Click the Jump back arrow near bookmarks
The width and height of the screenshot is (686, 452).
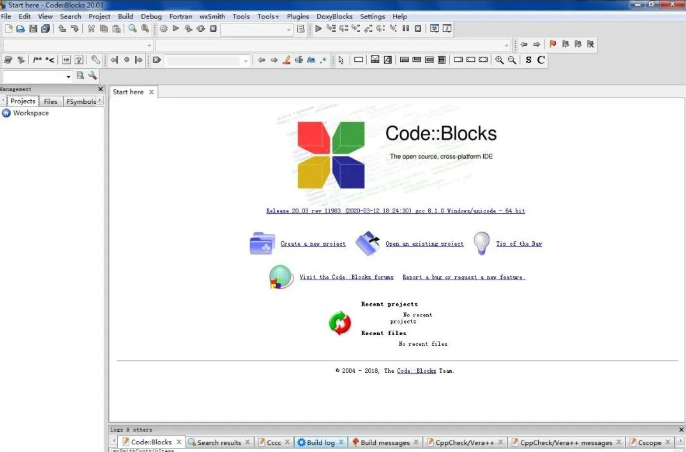pyautogui.click(x=524, y=44)
